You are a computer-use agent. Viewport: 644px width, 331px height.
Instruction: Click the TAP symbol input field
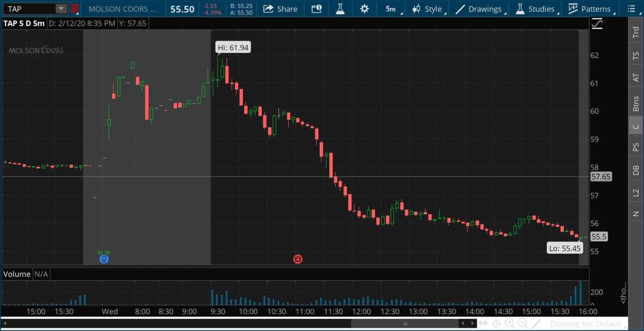(x=30, y=9)
